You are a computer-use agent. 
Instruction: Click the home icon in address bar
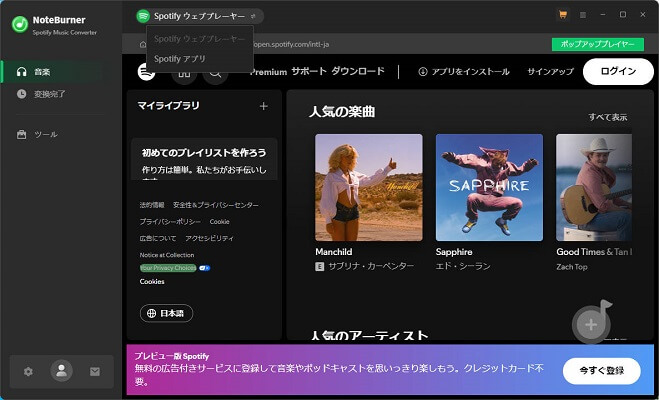tap(143, 45)
